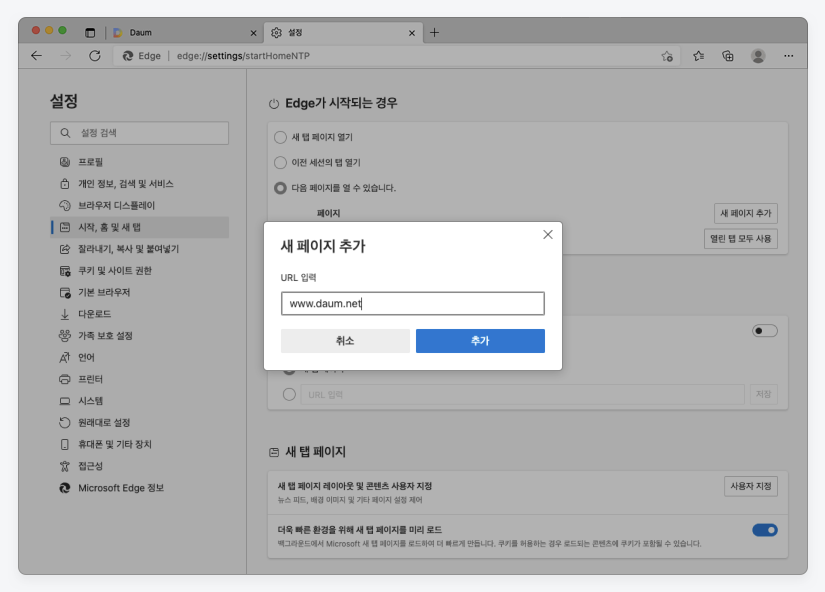Open the collections icon
Image resolution: width=825 pixels, height=592 pixels.
[x=728, y=56]
